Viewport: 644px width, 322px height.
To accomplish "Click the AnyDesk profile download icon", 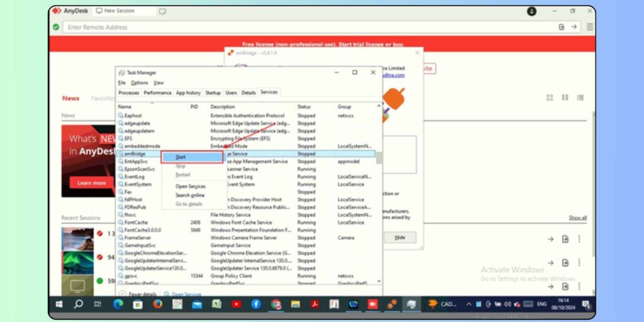I will point(531,11).
